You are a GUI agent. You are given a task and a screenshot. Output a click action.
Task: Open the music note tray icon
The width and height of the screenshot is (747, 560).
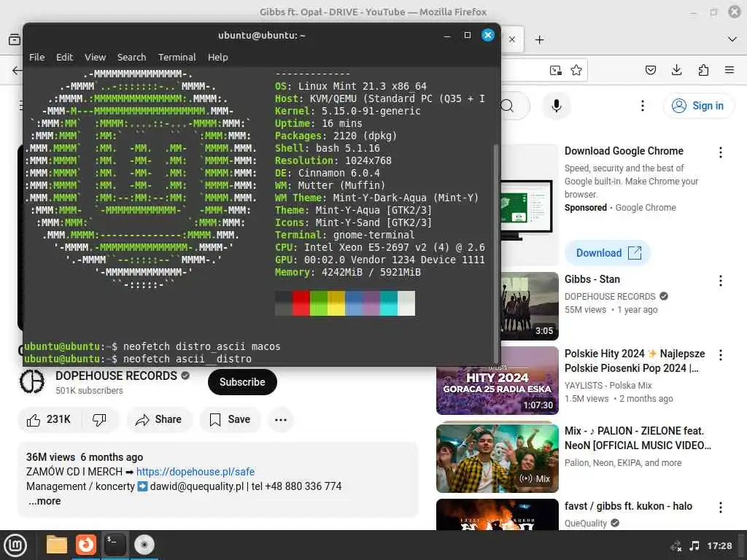(694, 545)
